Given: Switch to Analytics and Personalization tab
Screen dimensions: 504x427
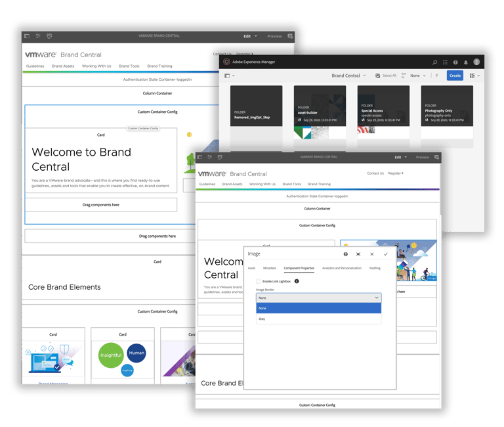Looking at the screenshot, I should click(x=342, y=268).
